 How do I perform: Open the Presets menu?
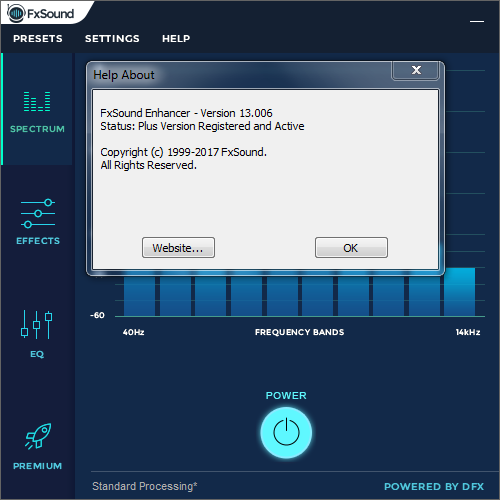pyautogui.click(x=38, y=39)
